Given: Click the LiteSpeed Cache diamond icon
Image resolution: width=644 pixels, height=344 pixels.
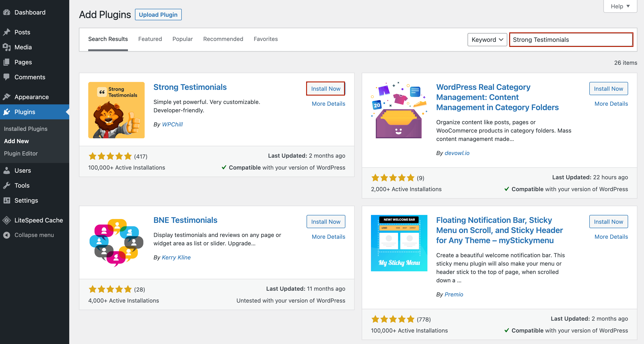Looking at the screenshot, I should [x=7, y=220].
